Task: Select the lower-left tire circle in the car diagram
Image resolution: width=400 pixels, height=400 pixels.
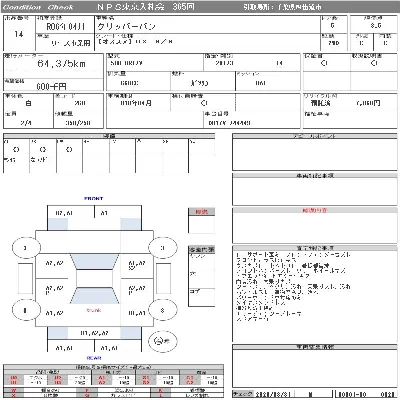Action: click(26, 310)
